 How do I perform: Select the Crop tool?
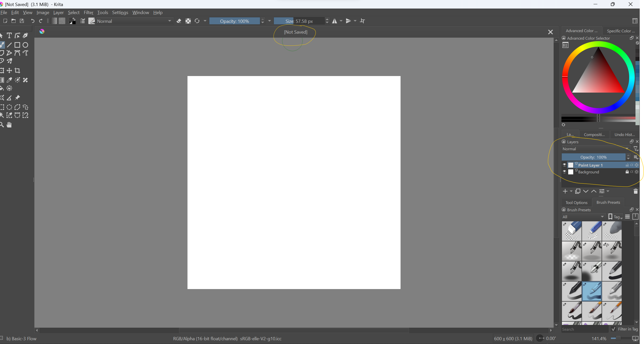pyautogui.click(x=17, y=71)
